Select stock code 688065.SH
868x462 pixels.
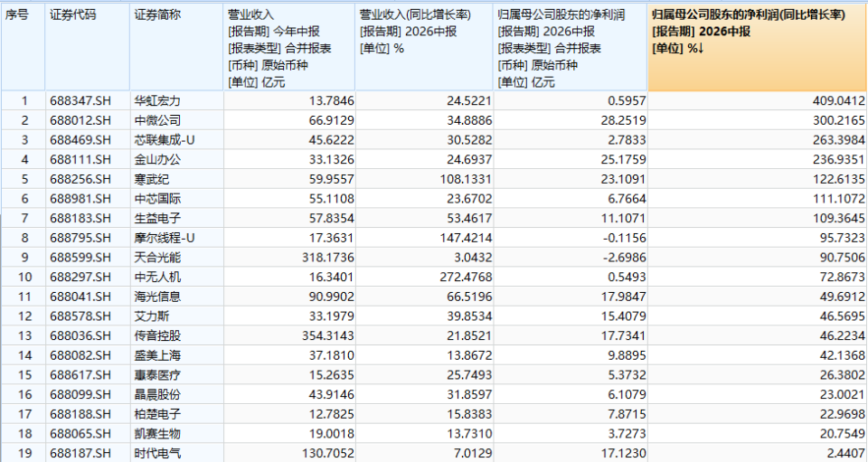tap(80, 434)
